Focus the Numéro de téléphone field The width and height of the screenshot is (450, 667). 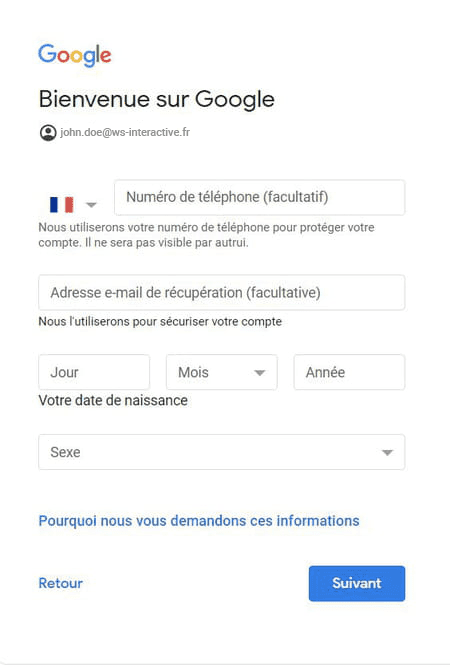(x=259, y=197)
